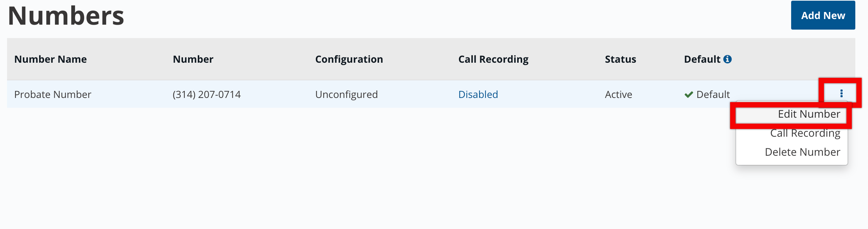Viewport: 868px width, 229px height.
Task: Select Delete Number menu option
Action: [x=802, y=152]
